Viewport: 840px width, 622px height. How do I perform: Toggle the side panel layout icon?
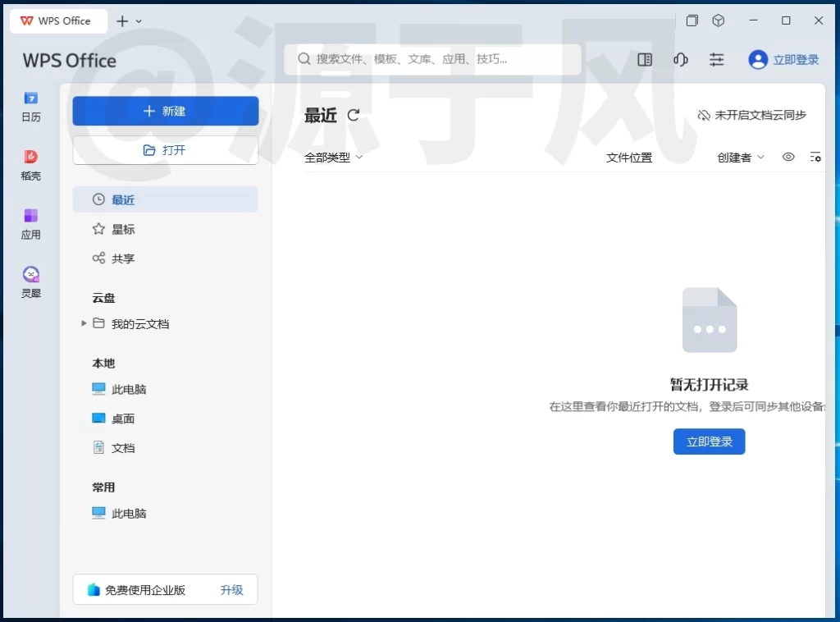tap(645, 59)
